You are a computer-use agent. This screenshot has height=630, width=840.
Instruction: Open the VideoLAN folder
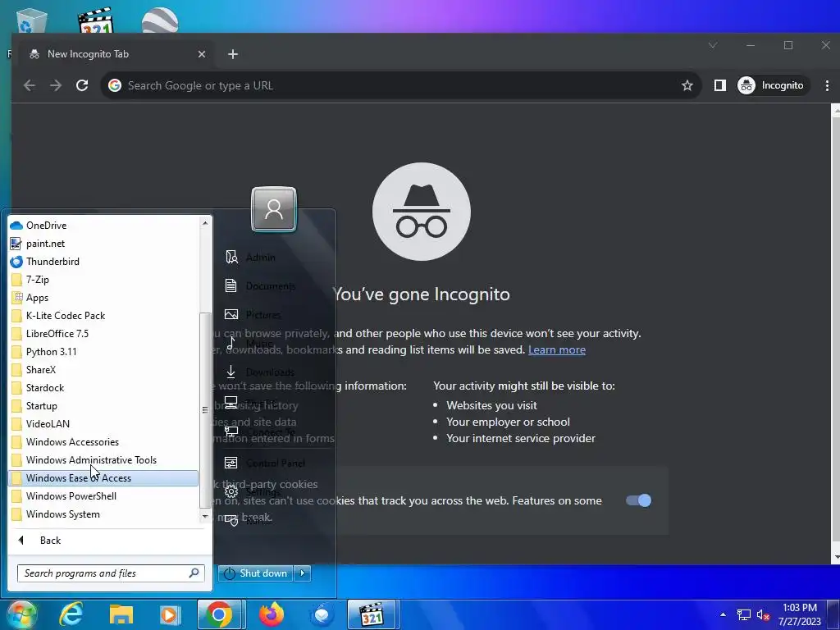pos(103,424)
